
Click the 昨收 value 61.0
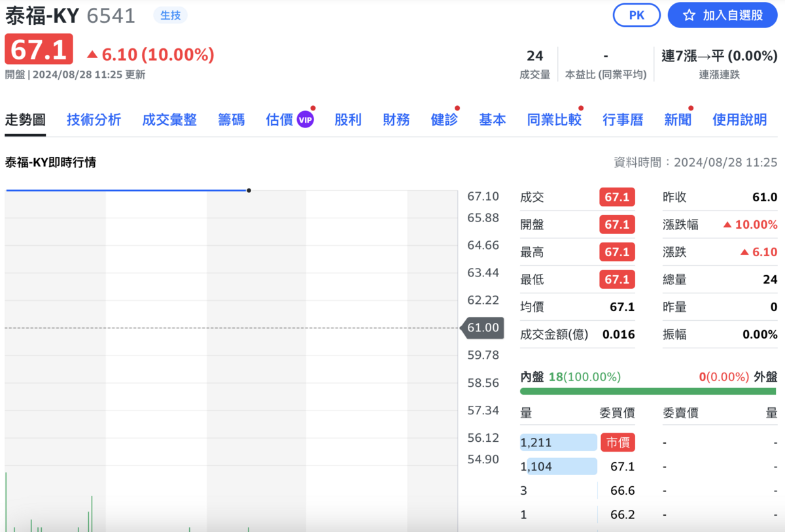pyautogui.click(x=765, y=197)
